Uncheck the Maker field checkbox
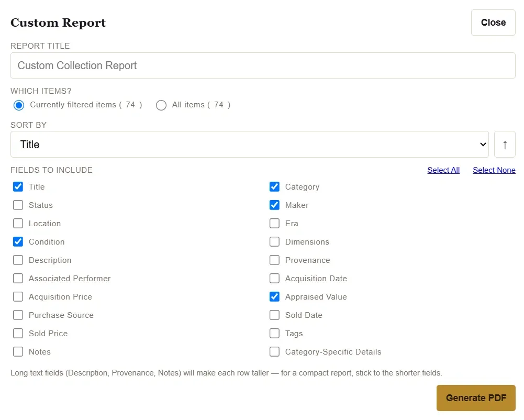 tap(274, 205)
